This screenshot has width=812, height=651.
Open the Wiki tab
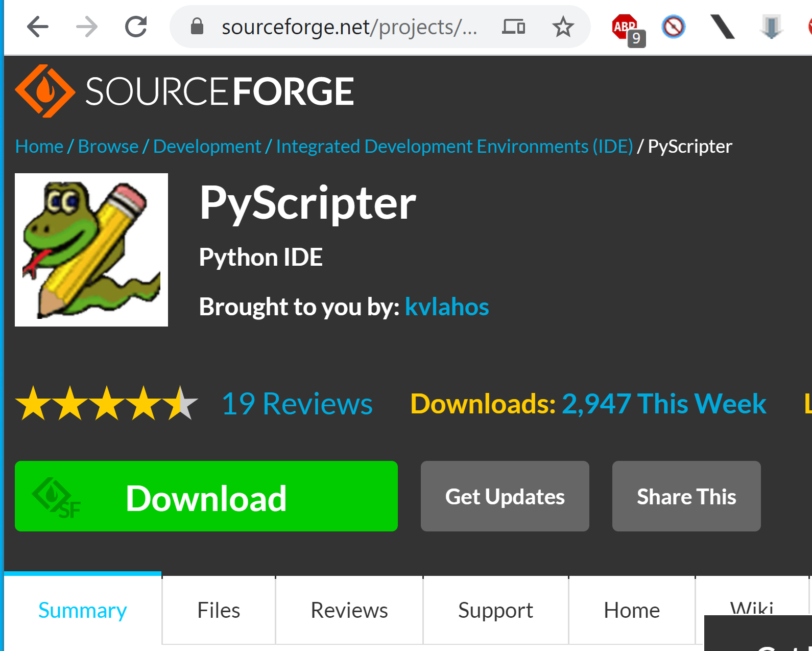point(752,607)
